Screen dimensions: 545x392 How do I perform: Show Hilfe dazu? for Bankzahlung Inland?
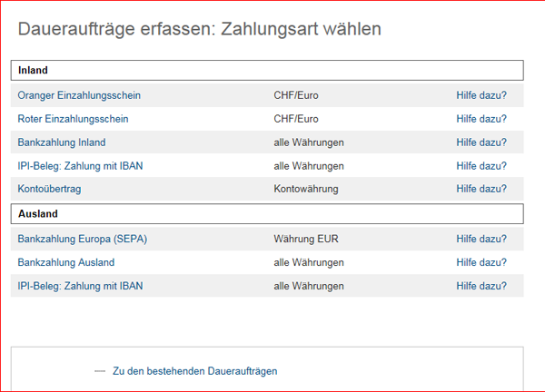[481, 142]
